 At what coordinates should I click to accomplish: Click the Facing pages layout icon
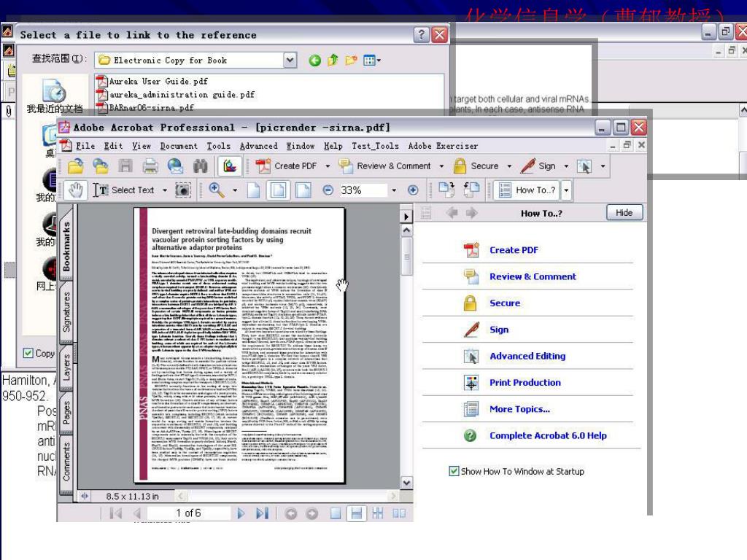click(x=399, y=513)
